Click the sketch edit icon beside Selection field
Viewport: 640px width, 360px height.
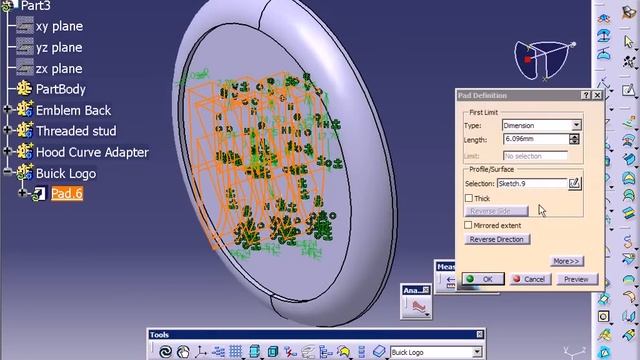(575, 184)
